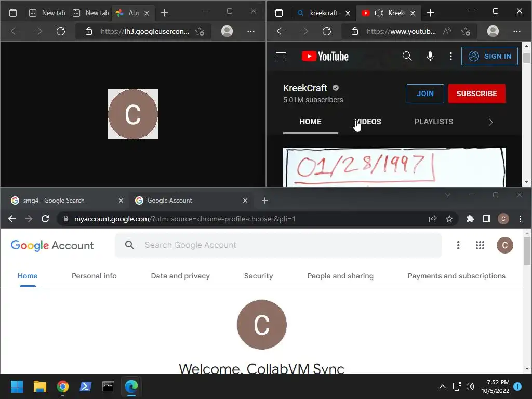The height and width of the screenshot is (399, 532).
Task: Add googleusercontent page to favorites
Action: click(x=200, y=31)
